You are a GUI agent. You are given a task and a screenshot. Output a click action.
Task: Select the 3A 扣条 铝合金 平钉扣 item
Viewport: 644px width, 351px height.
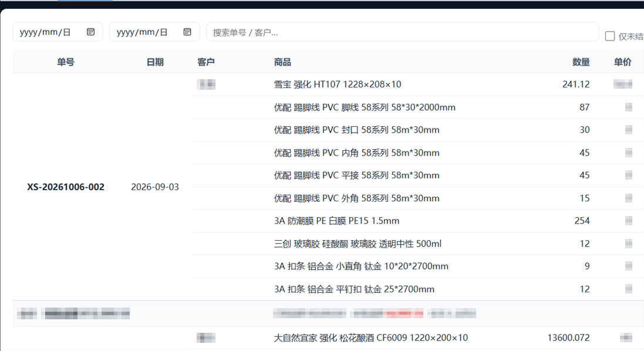pyautogui.click(x=354, y=289)
